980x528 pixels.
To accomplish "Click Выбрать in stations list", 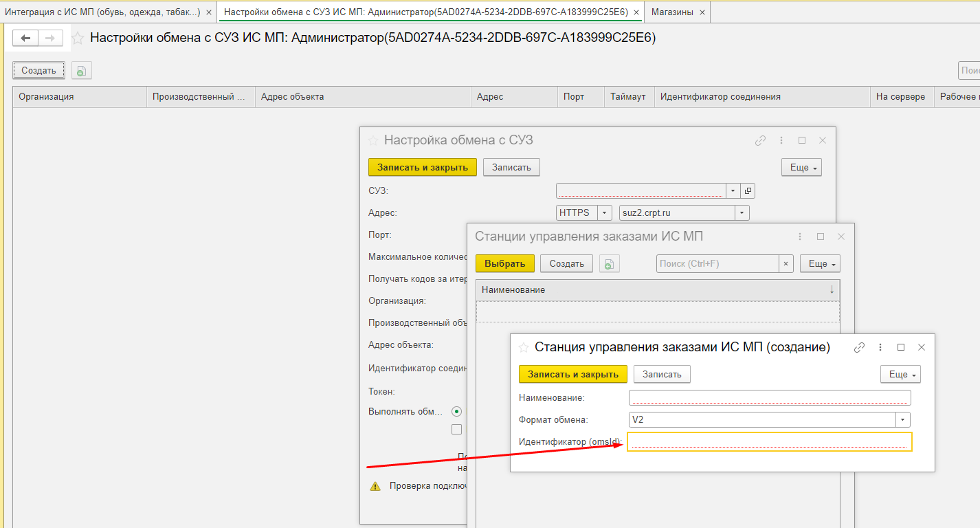I will point(505,263).
